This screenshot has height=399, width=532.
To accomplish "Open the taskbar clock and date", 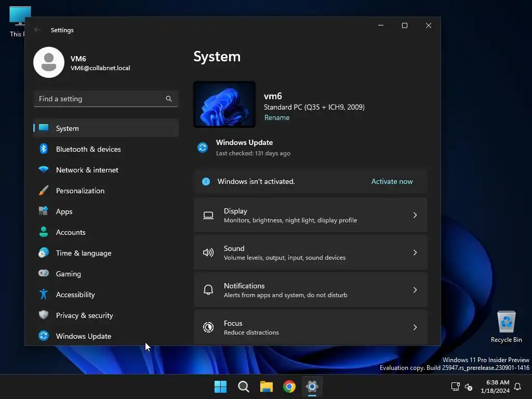I will (495, 387).
